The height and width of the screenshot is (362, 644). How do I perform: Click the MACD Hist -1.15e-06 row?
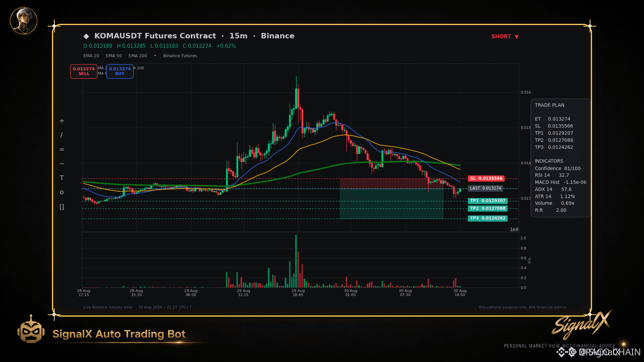[x=560, y=182]
